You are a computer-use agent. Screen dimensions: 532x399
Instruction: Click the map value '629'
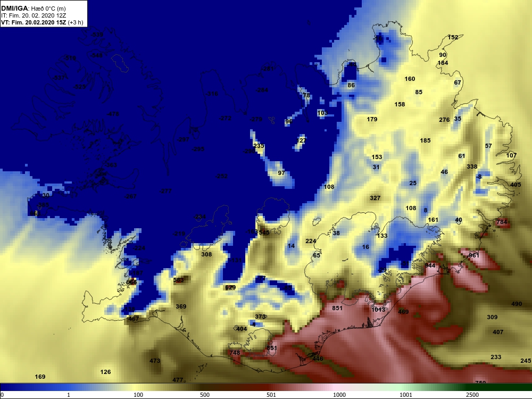click(230, 288)
